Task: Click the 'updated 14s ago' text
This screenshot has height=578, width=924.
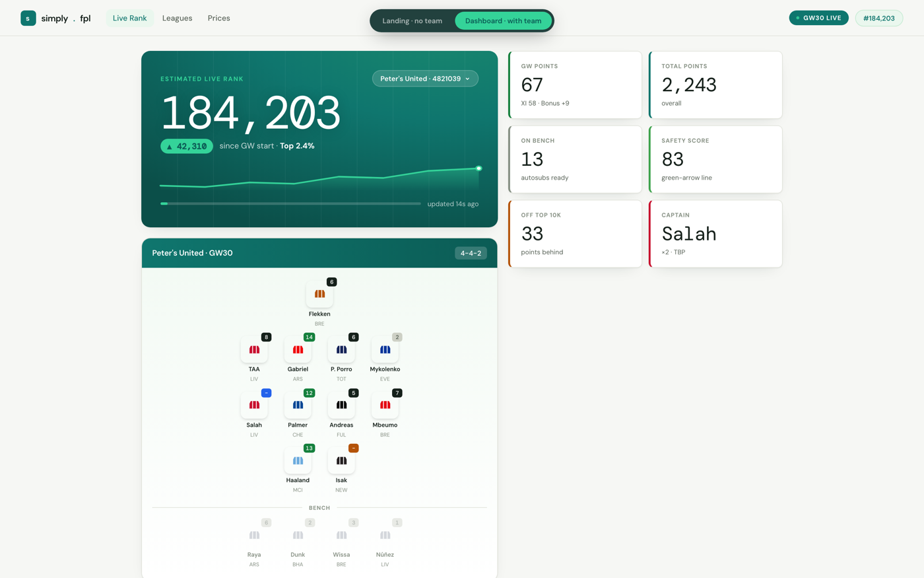Action: tap(453, 204)
